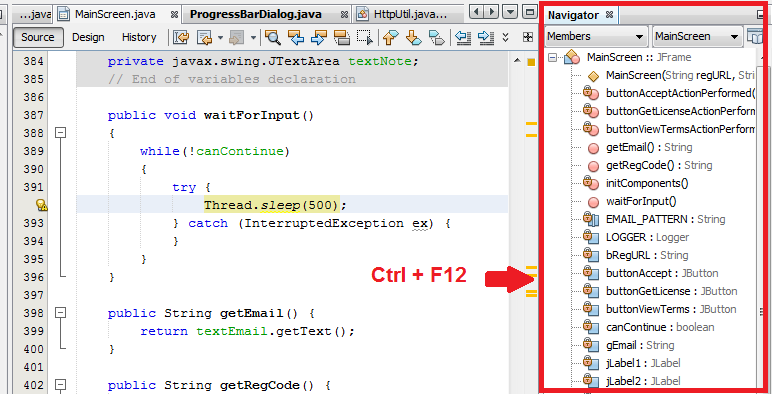Click the Find Selection magnifier icon
The width and height of the screenshot is (772, 394).
273,37
